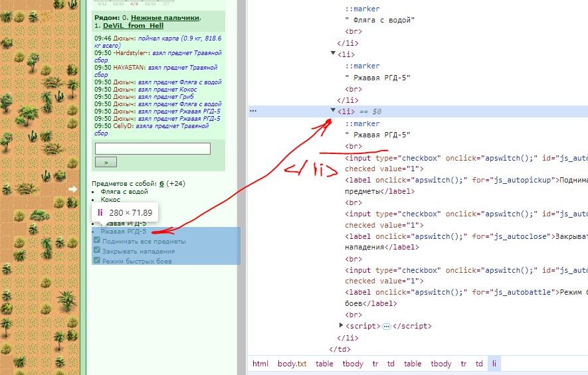Click the CellyD name in chat
The width and height of the screenshot is (588, 375).
click(123, 126)
